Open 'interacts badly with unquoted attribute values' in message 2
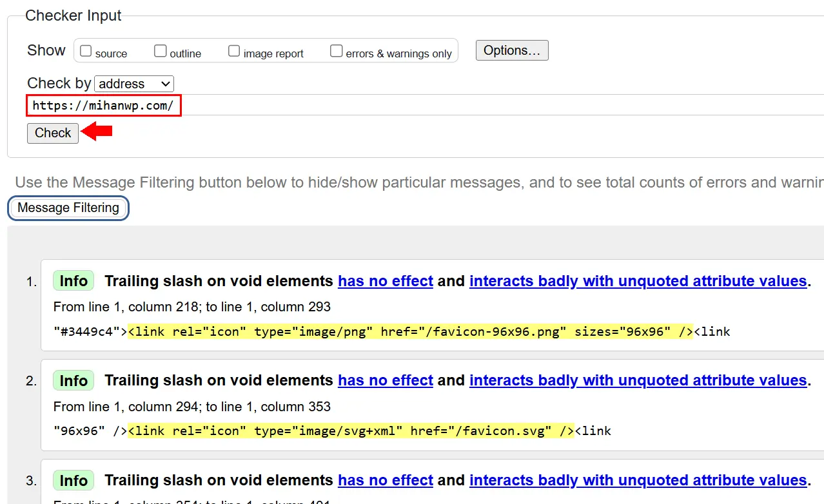 click(638, 381)
